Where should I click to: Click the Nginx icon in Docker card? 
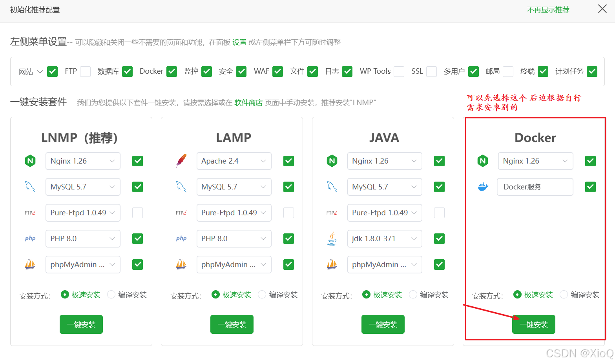(x=483, y=161)
